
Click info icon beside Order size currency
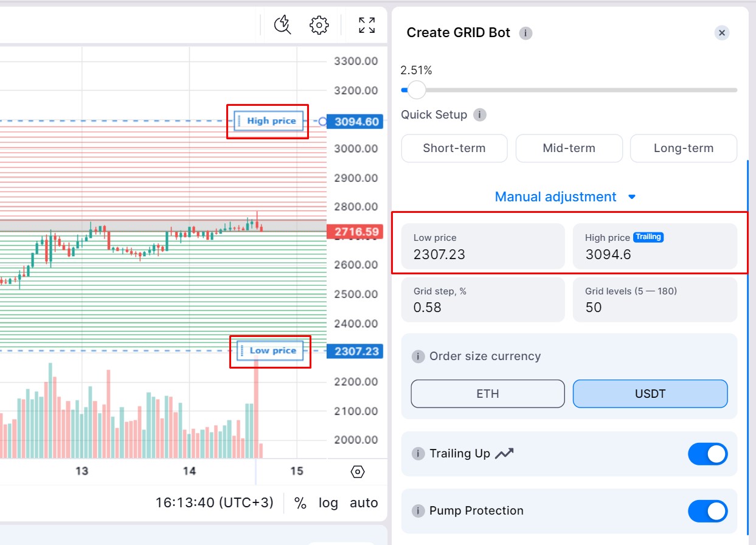pyautogui.click(x=418, y=356)
